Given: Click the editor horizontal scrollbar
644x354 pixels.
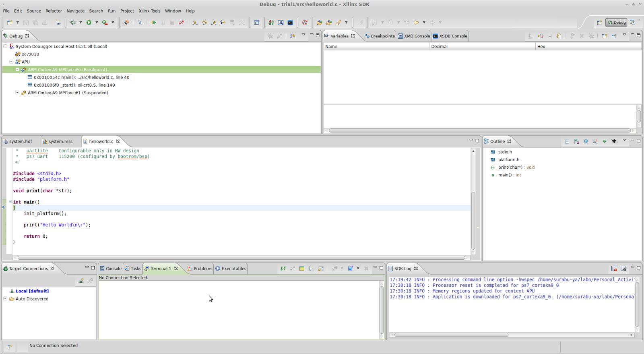Looking at the screenshot, I should pos(242,258).
